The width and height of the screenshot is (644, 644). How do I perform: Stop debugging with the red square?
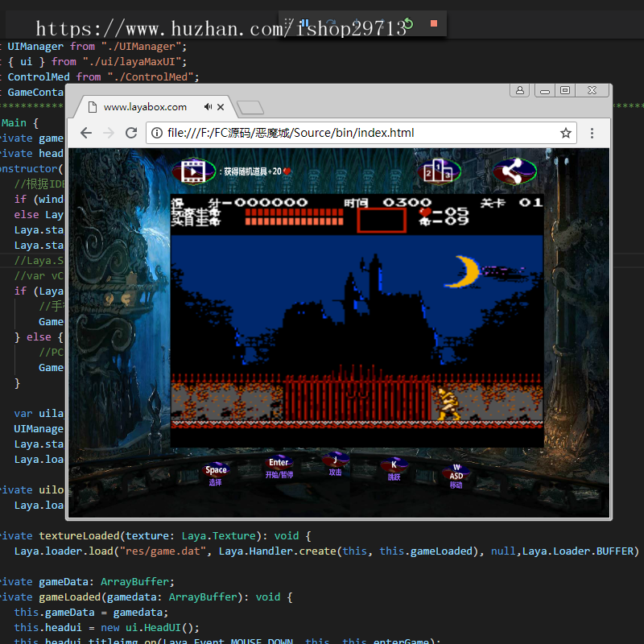pyautogui.click(x=433, y=23)
